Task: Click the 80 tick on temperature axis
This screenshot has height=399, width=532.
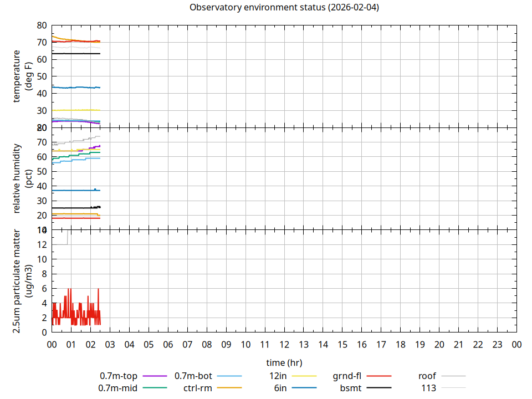Action: point(42,25)
